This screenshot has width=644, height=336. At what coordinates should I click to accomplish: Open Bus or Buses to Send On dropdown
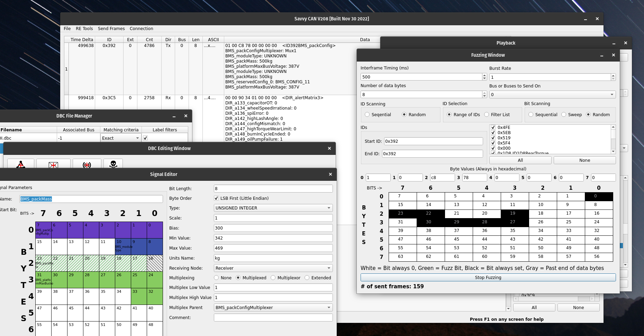[552, 95]
